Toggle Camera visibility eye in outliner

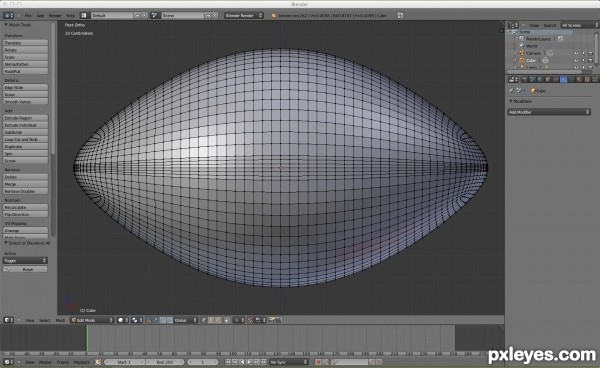[x=576, y=53]
